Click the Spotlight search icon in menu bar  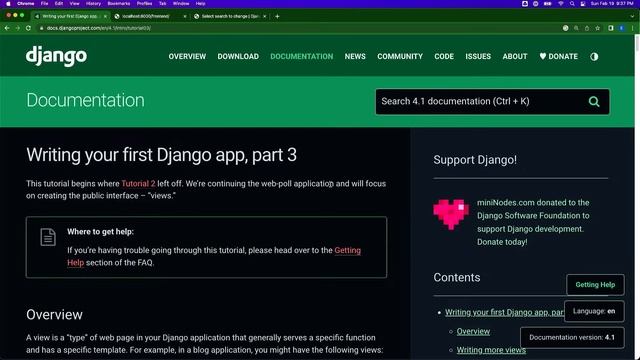click(572, 4)
